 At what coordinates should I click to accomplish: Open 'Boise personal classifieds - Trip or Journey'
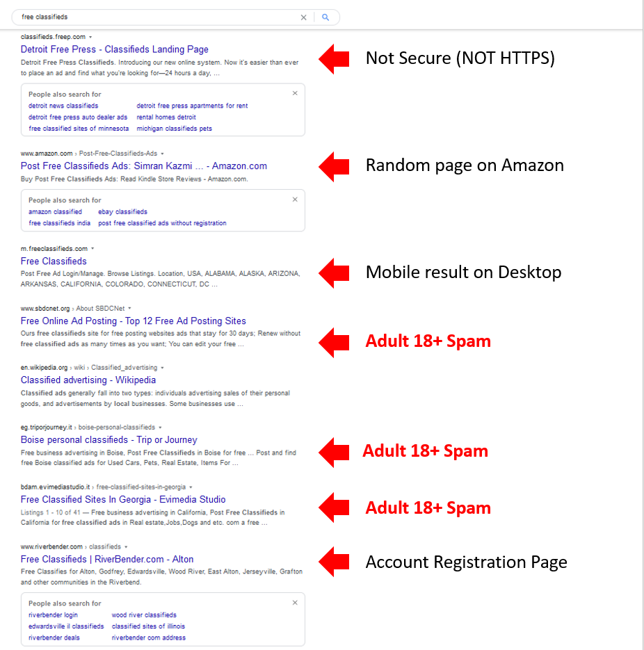click(x=108, y=440)
